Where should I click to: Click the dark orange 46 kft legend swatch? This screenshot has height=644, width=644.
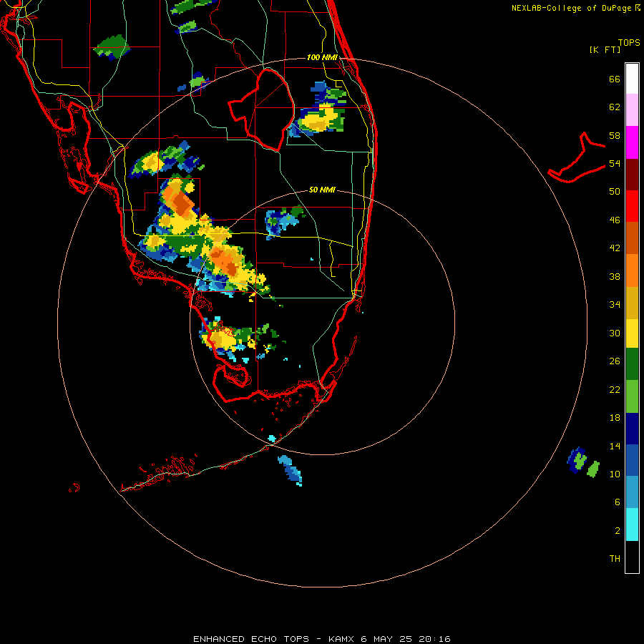pos(632,238)
